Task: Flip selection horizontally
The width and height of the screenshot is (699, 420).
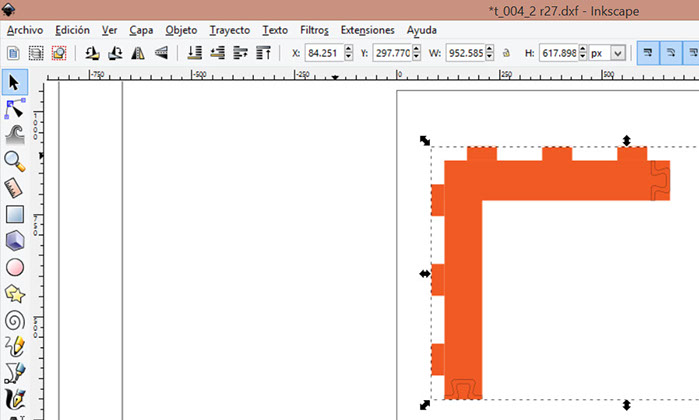Action: click(x=138, y=54)
